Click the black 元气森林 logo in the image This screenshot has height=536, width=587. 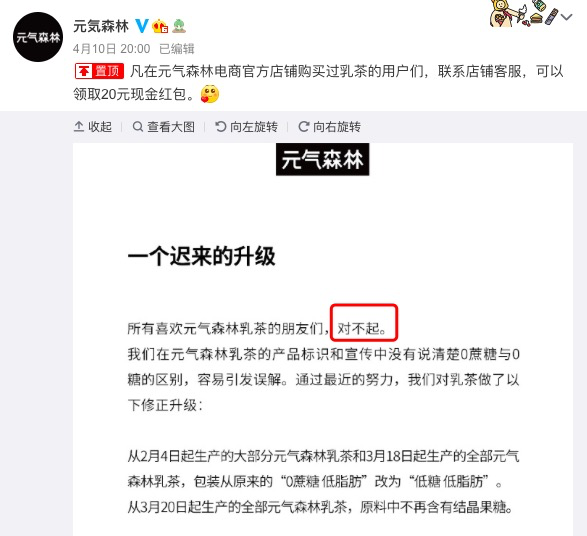pos(323,159)
